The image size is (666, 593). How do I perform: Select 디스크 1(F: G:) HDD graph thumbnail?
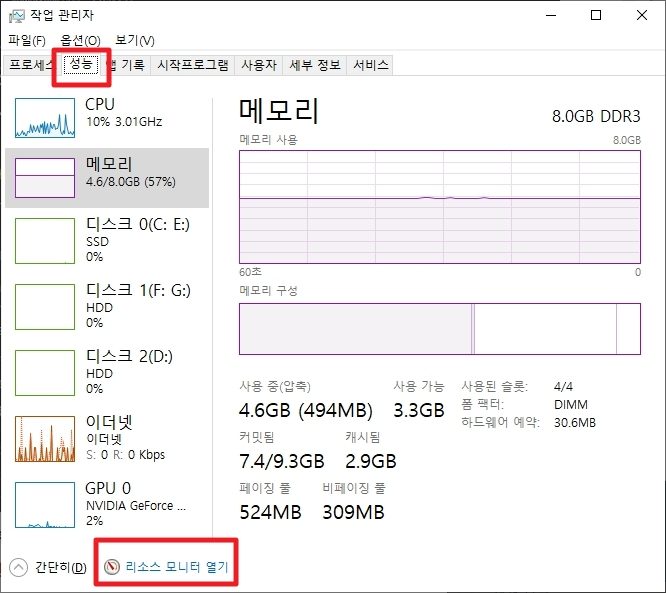click(x=45, y=307)
